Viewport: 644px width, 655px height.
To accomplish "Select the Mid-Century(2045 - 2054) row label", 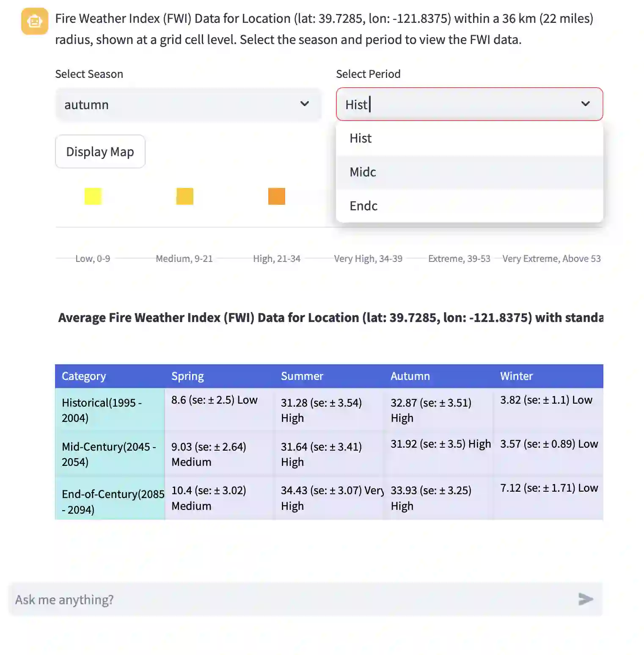I will click(x=110, y=454).
